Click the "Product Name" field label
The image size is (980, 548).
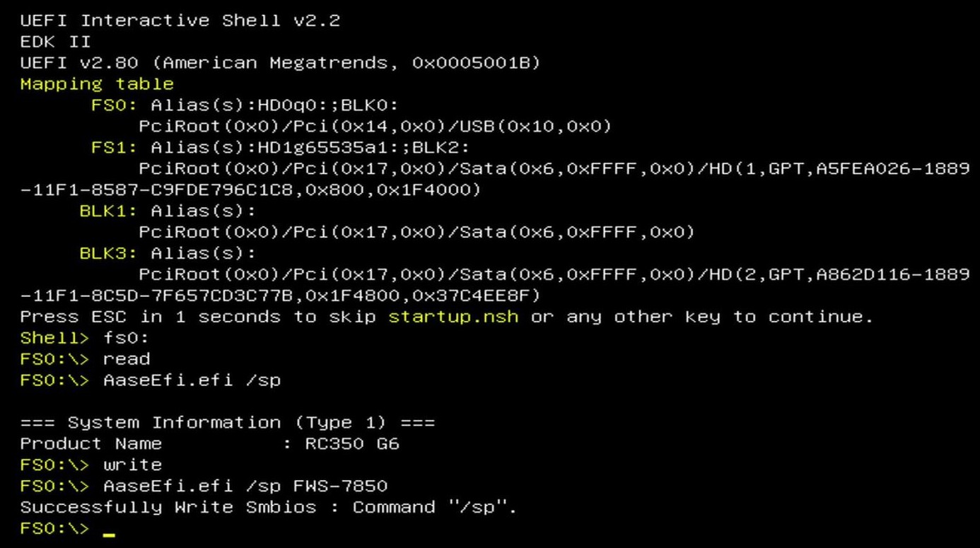tap(91, 443)
